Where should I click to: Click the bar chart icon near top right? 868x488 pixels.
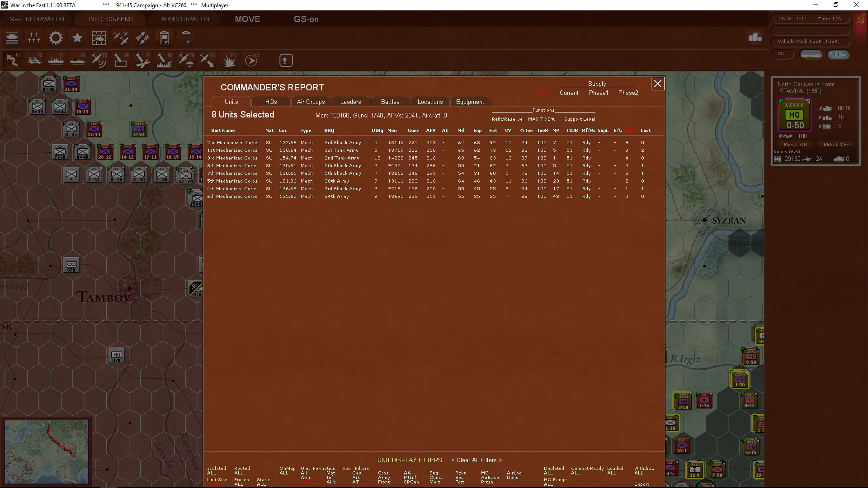pyautogui.click(x=755, y=38)
